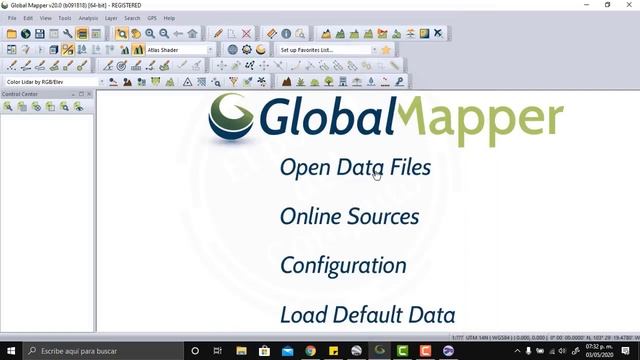Select the building classification icon
Image resolution: width=640 pixels, height=360 pixels.
tap(343, 82)
